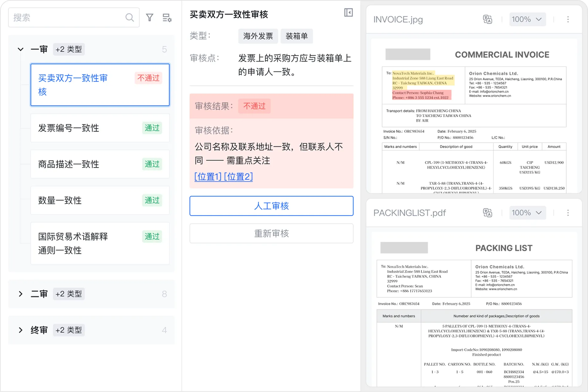Click translate icon for PACKINGLIST.pdf
Viewport: 588px width, 392px height.
point(487,213)
